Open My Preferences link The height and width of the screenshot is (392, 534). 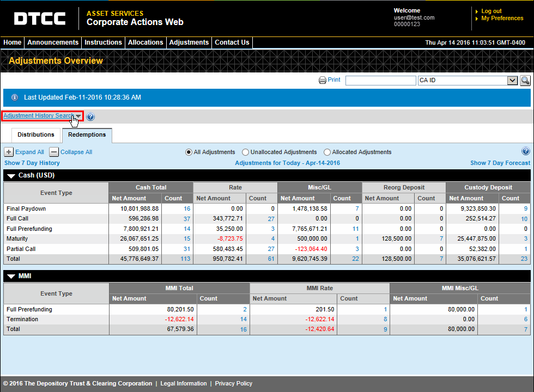pyautogui.click(x=502, y=19)
